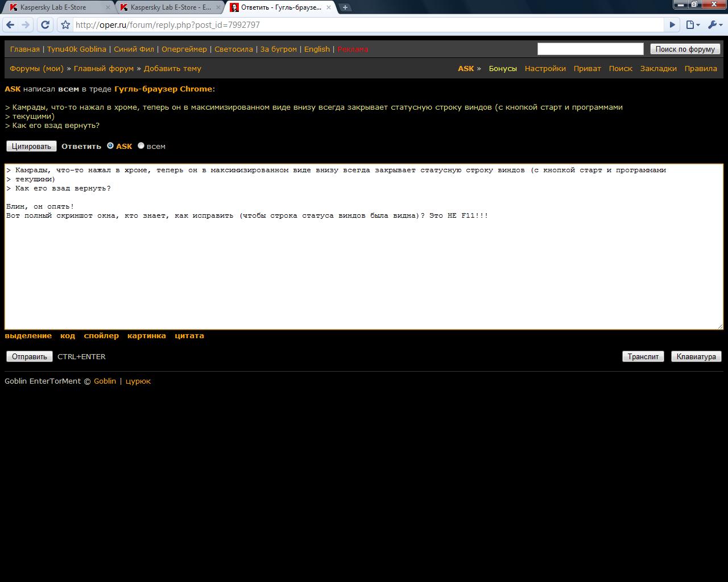728x582 pixels.
Task: Click the forum search text field
Action: 590,49
